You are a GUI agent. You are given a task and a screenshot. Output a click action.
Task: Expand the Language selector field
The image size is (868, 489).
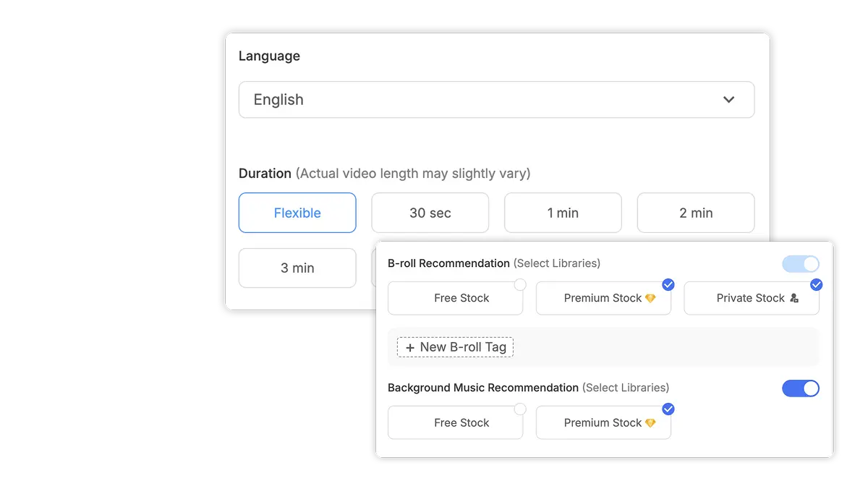point(496,99)
